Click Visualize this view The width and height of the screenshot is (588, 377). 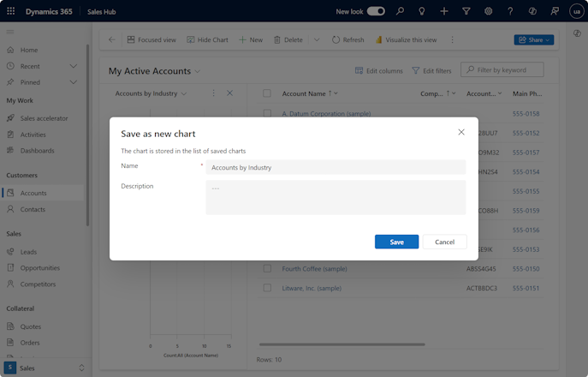[x=407, y=39]
